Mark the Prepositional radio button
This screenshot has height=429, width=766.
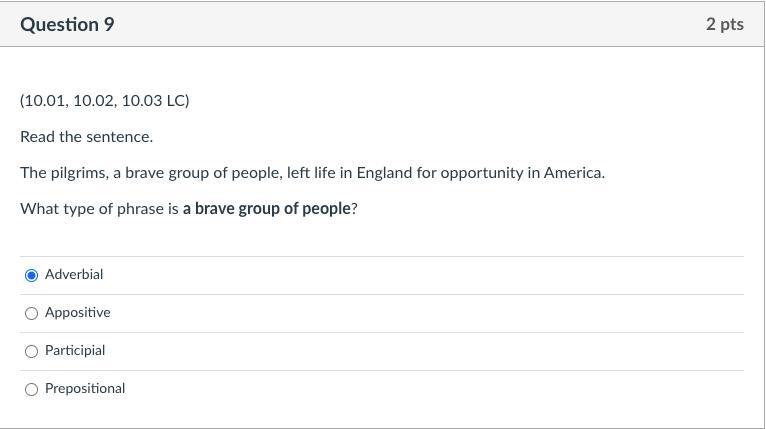click(31, 389)
